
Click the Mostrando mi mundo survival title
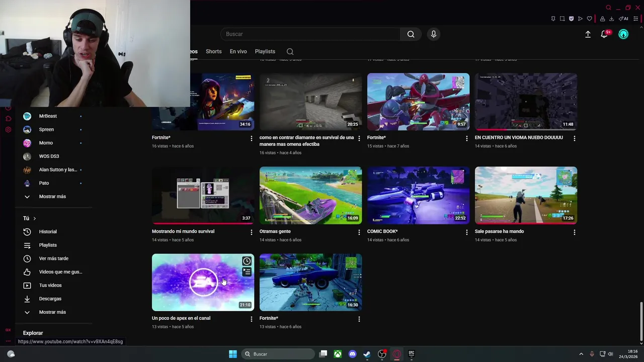pyautogui.click(x=183, y=231)
